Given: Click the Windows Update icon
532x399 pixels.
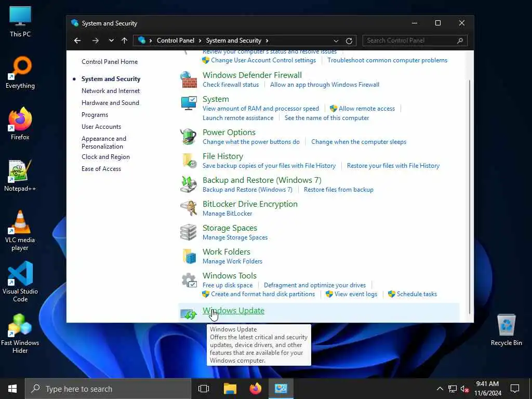Looking at the screenshot, I should [189, 313].
